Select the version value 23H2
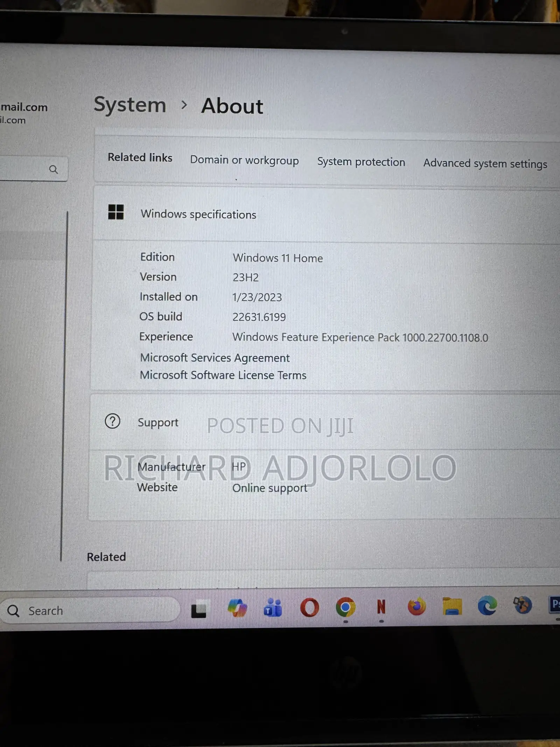 pyautogui.click(x=246, y=277)
